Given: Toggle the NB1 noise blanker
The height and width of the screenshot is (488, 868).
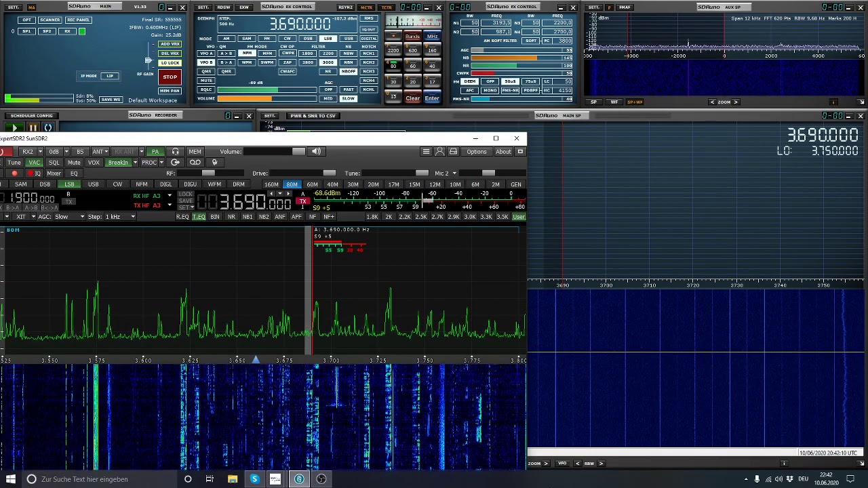Looking at the screenshot, I should point(248,217).
